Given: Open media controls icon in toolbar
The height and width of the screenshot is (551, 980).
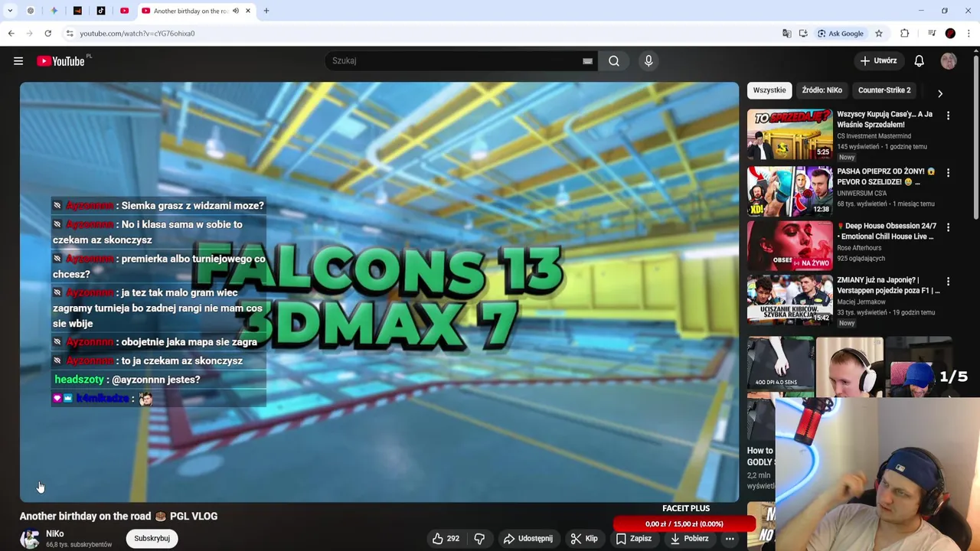Looking at the screenshot, I should (931, 34).
